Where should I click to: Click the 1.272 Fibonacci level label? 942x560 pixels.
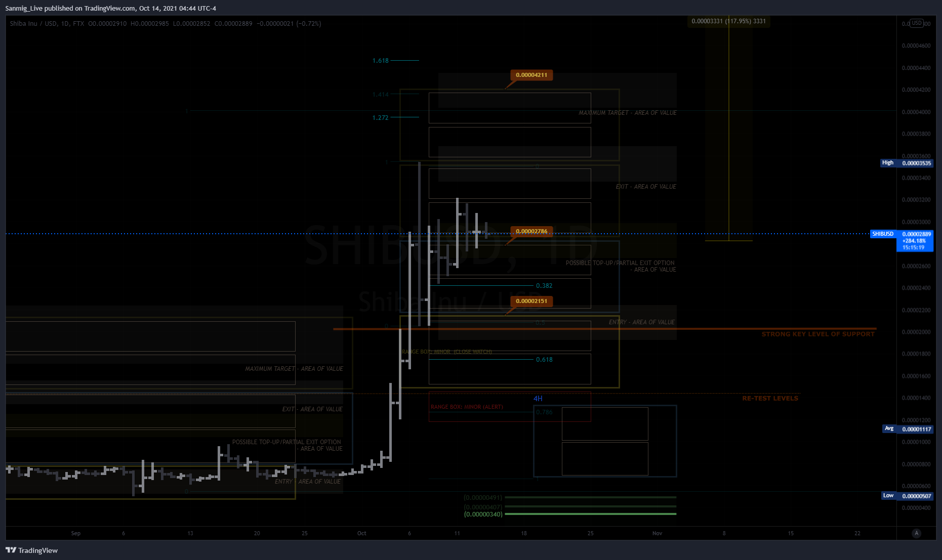[381, 118]
